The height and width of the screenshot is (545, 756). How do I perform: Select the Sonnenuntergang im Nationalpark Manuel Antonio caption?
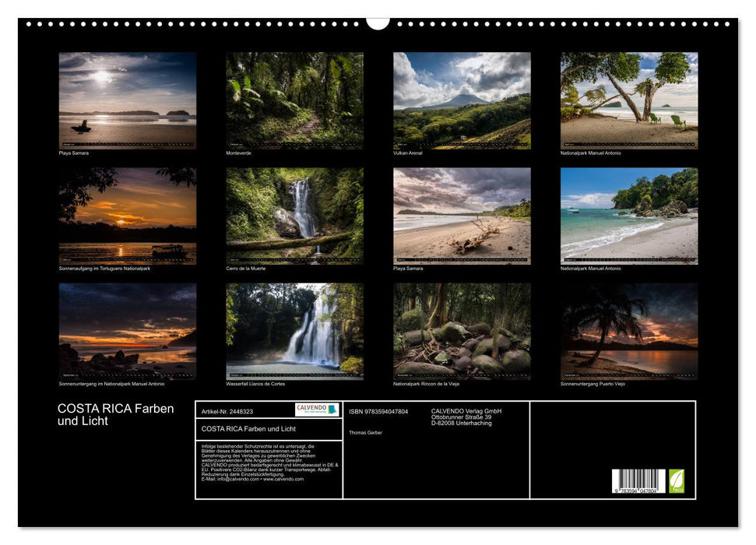(111, 384)
